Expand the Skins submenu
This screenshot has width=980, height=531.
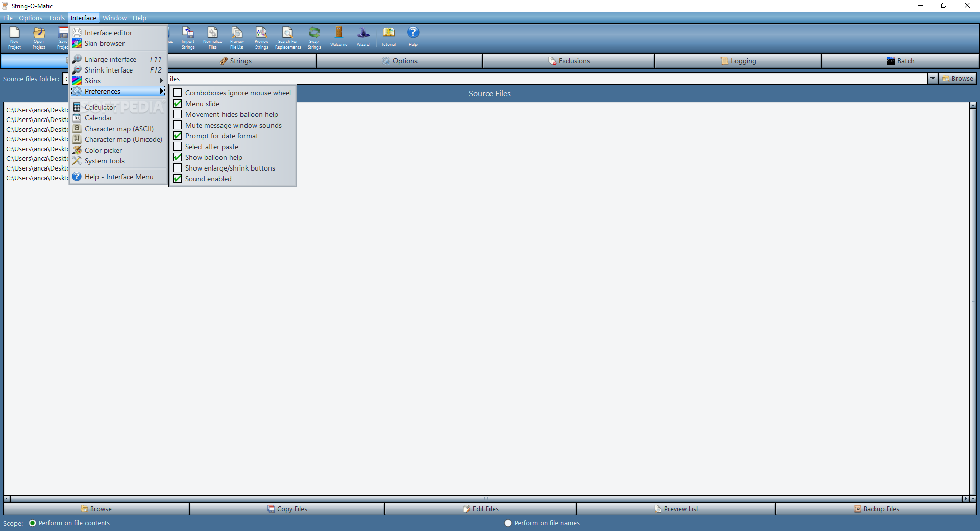118,81
